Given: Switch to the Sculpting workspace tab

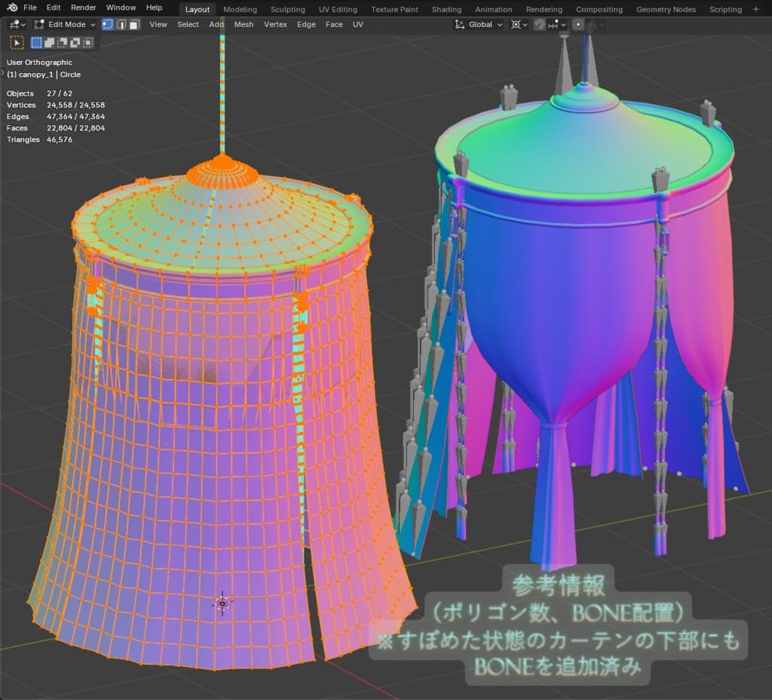Looking at the screenshot, I should coord(287,9).
